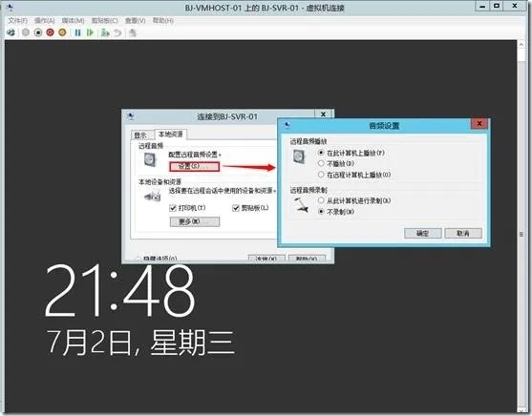Click the 21:48 lock screen clock
This screenshot has width=532, height=416.
[x=120, y=291]
